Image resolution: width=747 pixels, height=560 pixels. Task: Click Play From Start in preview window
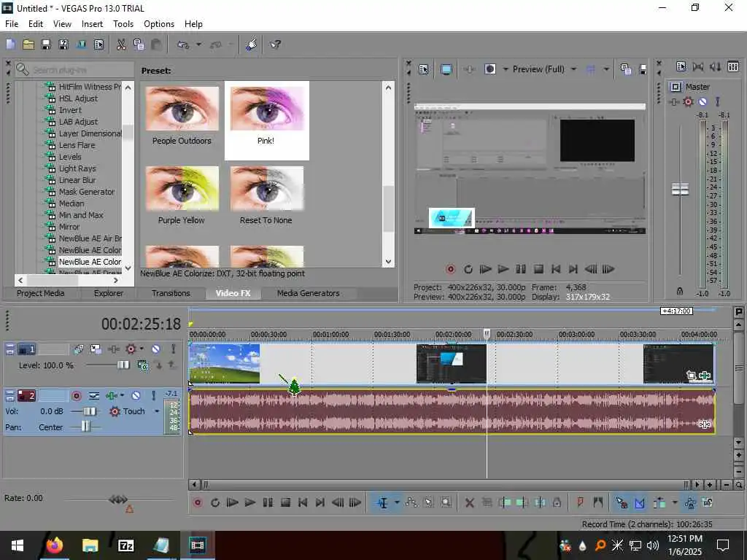coord(485,270)
